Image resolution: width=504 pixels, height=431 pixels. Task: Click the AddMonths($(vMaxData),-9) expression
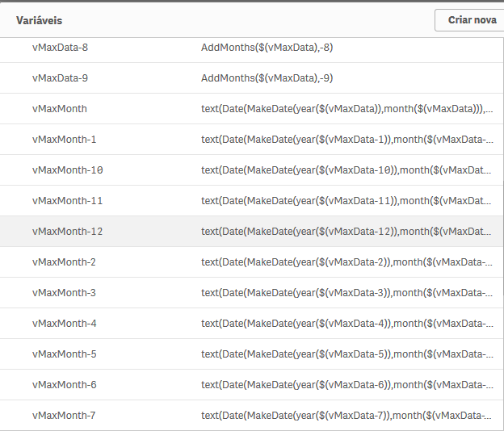(x=267, y=78)
